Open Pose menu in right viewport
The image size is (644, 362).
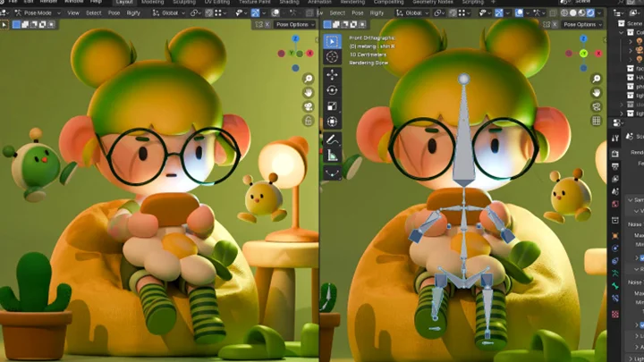(357, 13)
